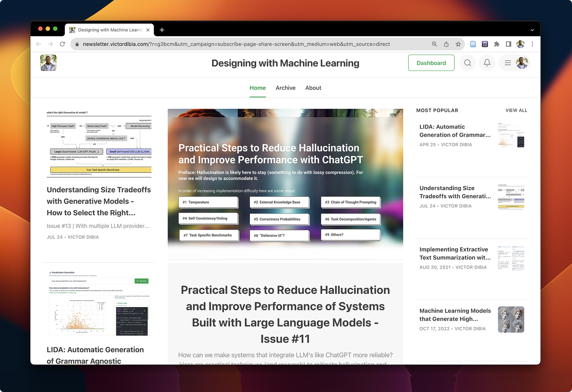Click the statue heads thumbnail image
The height and width of the screenshot is (392, 572).
[511, 319]
